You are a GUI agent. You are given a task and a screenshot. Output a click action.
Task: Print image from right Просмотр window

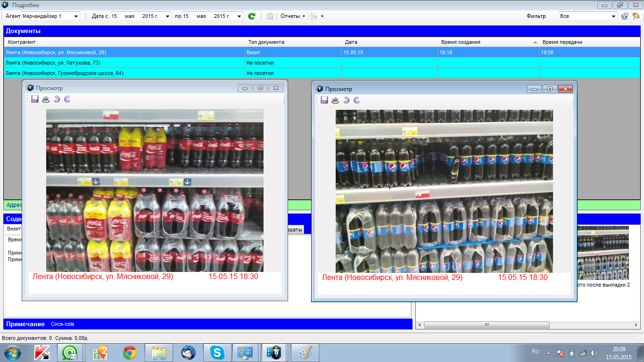coord(335,100)
